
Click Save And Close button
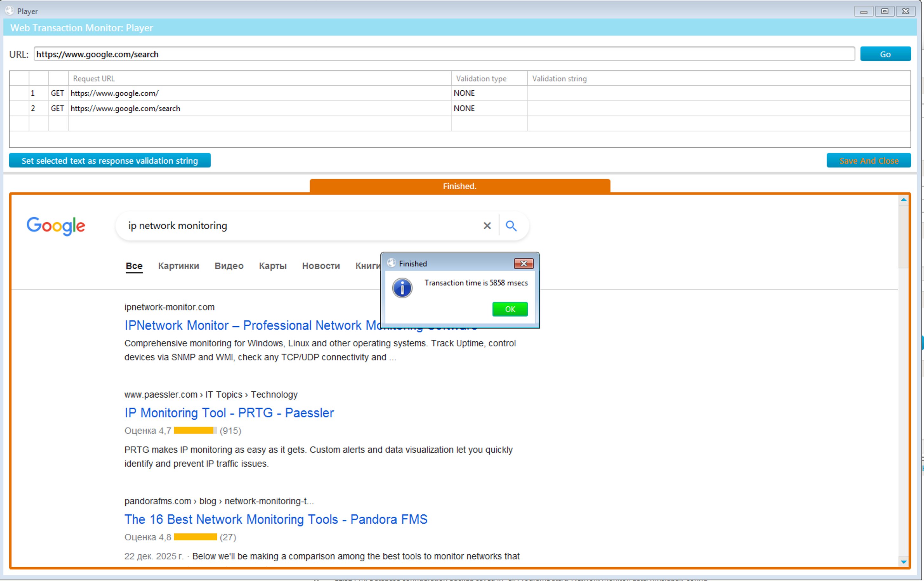[x=868, y=160]
